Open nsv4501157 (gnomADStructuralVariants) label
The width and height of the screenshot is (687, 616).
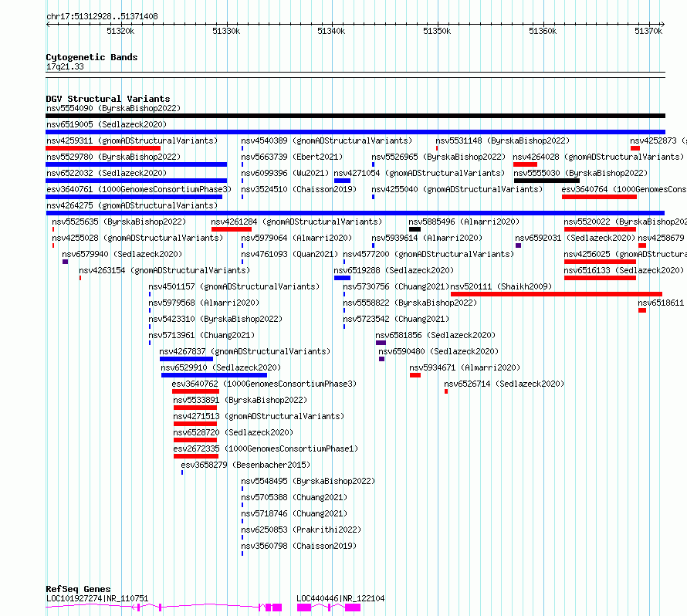234,286
